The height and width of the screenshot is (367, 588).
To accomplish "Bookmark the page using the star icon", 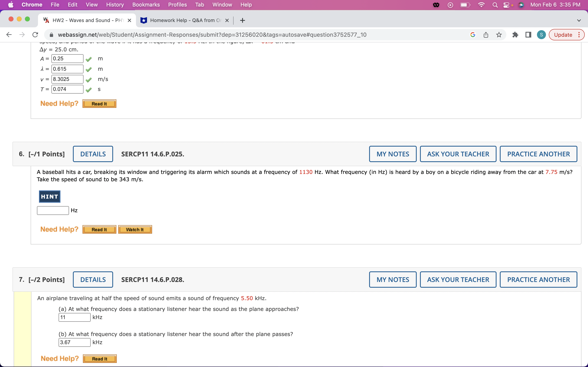I will tap(499, 34).
